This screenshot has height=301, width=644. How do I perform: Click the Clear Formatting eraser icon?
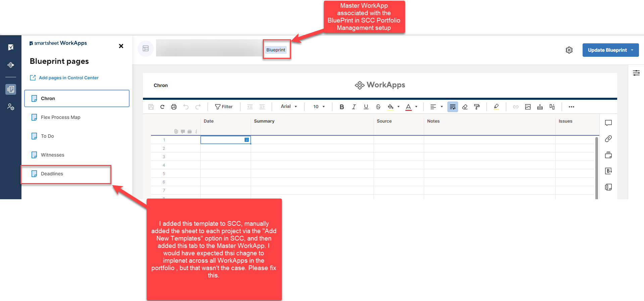click(x=465, y=107)
